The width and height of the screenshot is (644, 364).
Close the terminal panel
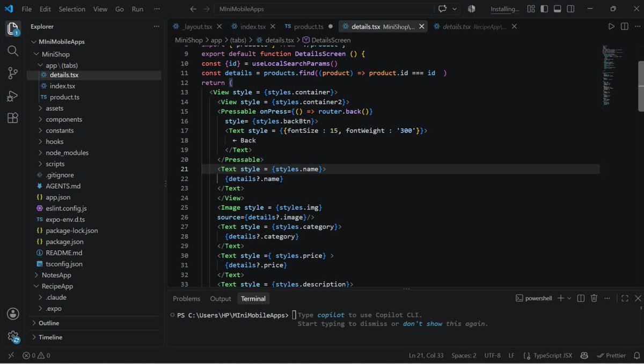pos(638,298)
